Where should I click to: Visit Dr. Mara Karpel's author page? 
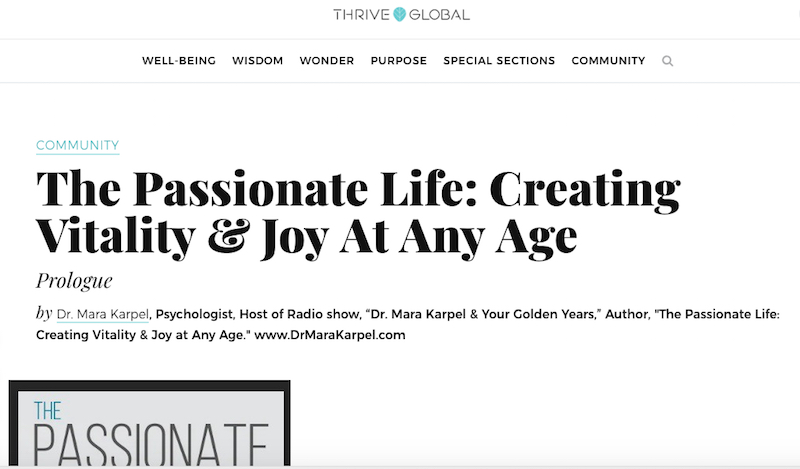103,314
